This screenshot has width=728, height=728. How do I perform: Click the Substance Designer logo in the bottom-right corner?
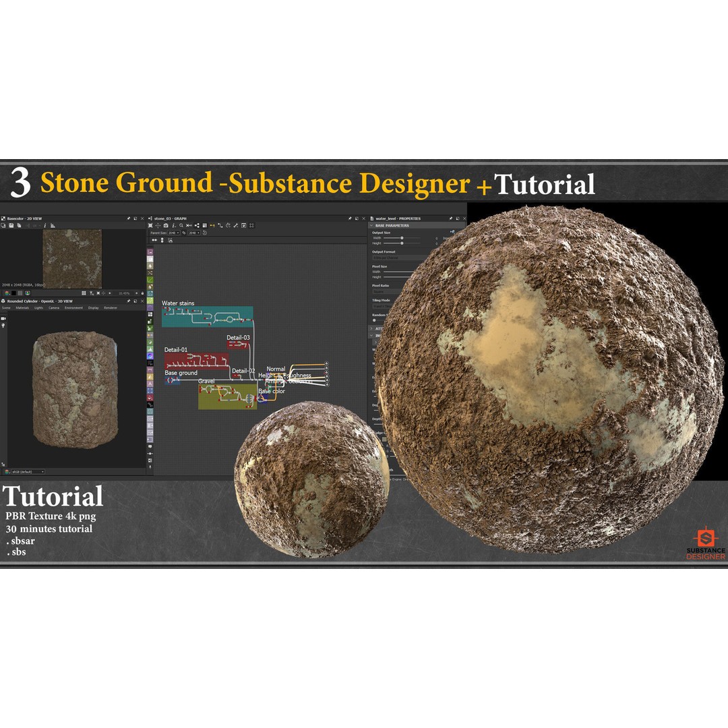point(706,539)
